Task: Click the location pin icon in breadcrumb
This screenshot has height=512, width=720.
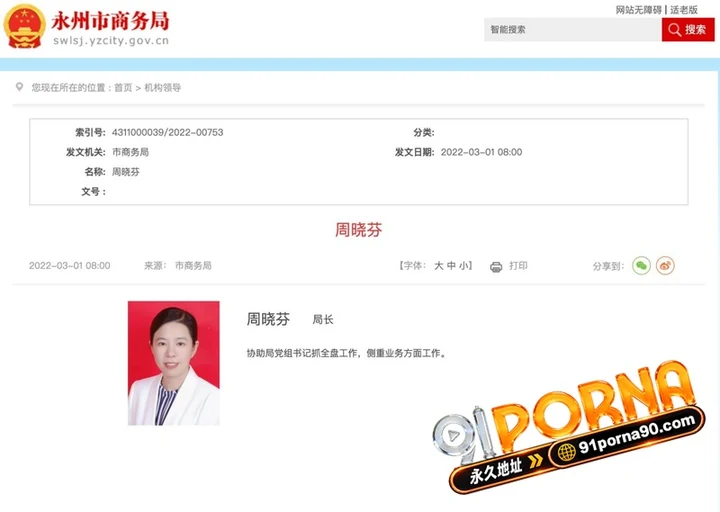Action: click(x=19, y=86)
